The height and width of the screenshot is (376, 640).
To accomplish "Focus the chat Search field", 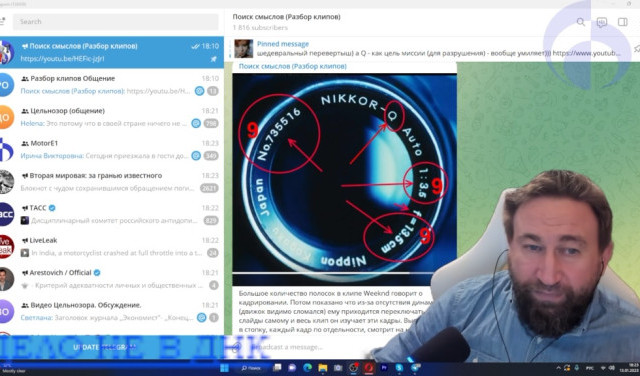I will (x=116, y=22).
